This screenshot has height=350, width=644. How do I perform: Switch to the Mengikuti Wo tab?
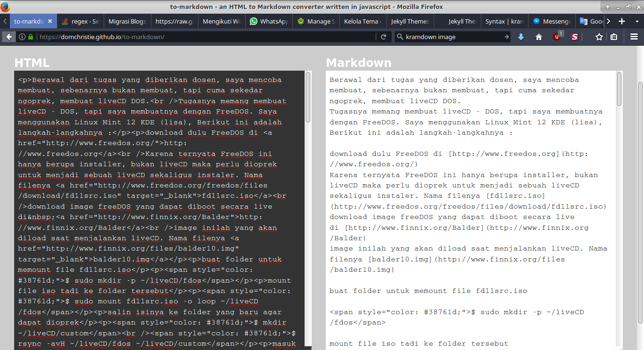coord(221,21)
